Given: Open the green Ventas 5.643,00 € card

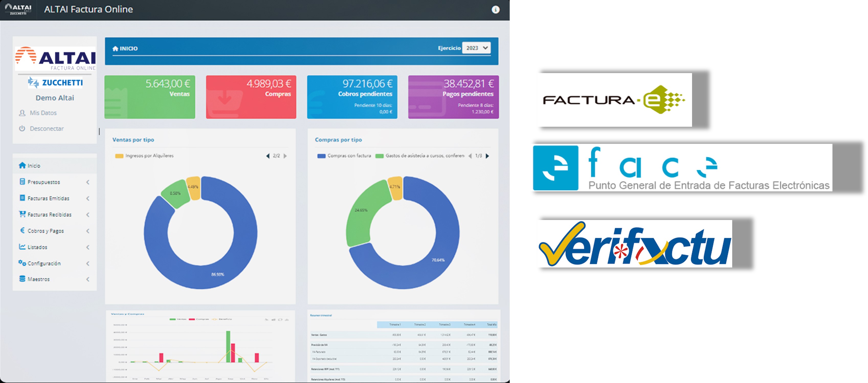Looking at the screenshot, I should pyautogui.click(x=150, y=97).
